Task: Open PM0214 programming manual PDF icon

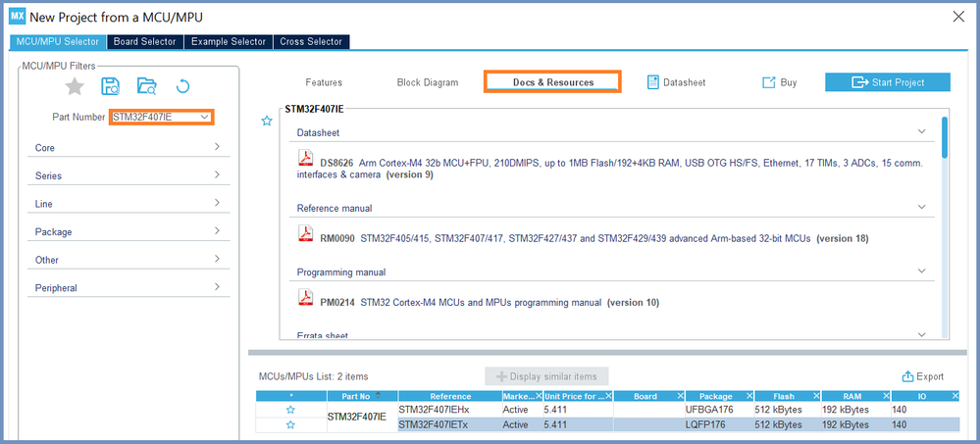Action: tap(305, 297)
